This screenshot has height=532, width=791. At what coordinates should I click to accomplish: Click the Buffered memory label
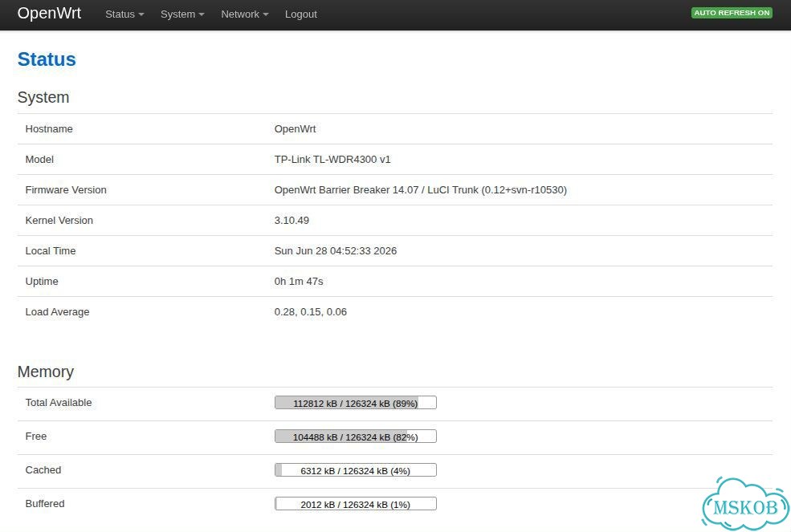(x=45, y=504)
